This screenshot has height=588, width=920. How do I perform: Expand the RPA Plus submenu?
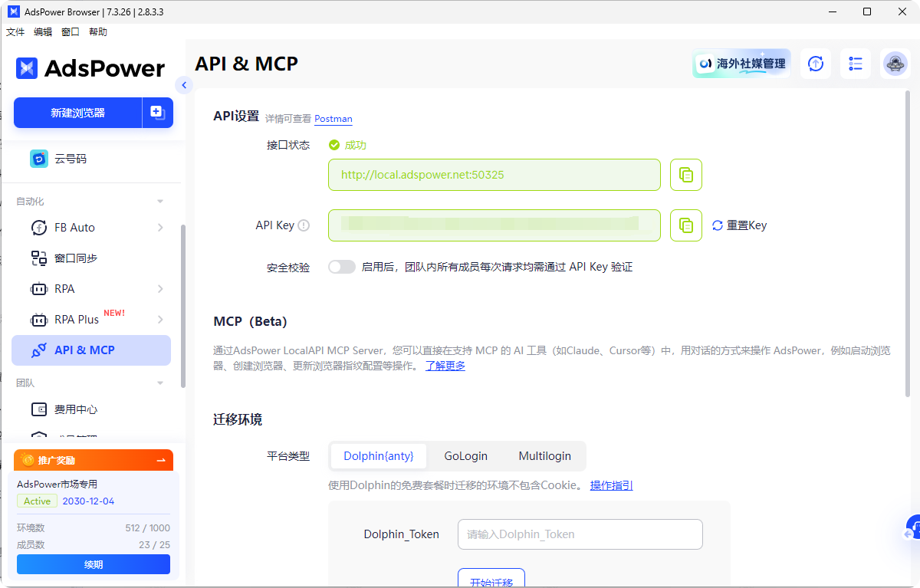tap(160, 320)
